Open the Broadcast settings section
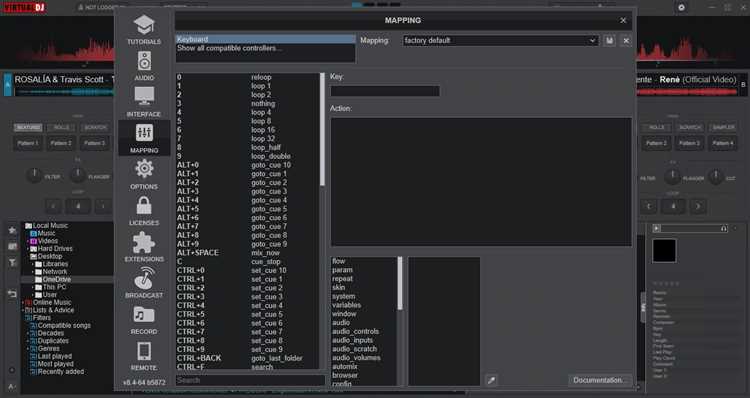Screen dimensions: 750x398 tap(144, 283)
